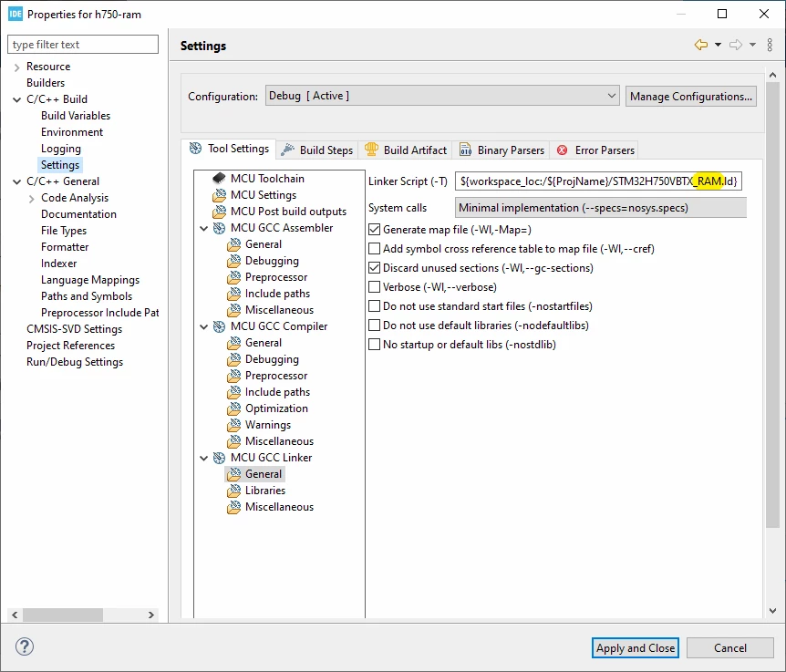Click Apply and Close button
This screenshot has height=672, width=786.
tap(636, 648)
